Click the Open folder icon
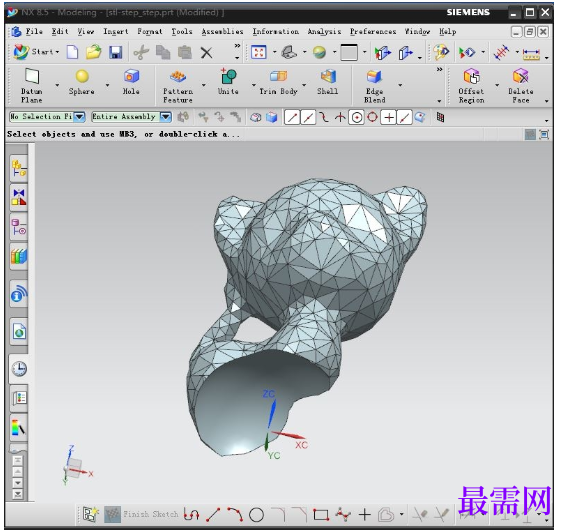The image size is (570, 532). [94, 52]
